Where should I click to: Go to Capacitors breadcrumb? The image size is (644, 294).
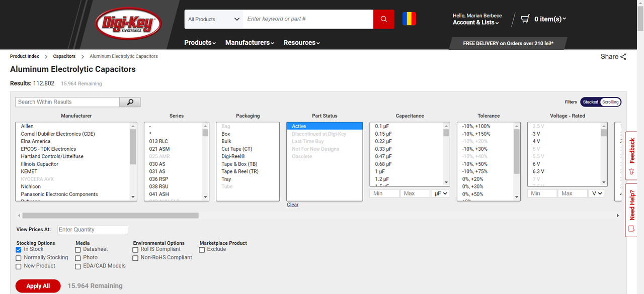coord(64,56)
